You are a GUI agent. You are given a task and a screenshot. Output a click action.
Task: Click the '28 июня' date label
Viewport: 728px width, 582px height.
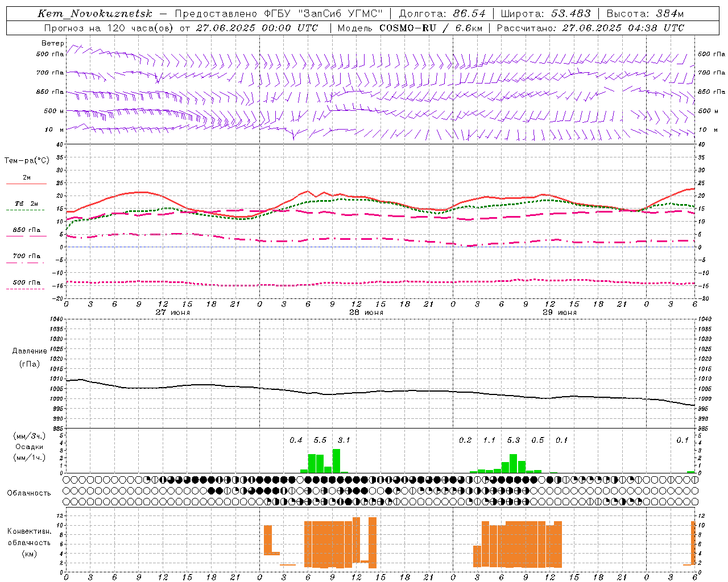366,313
